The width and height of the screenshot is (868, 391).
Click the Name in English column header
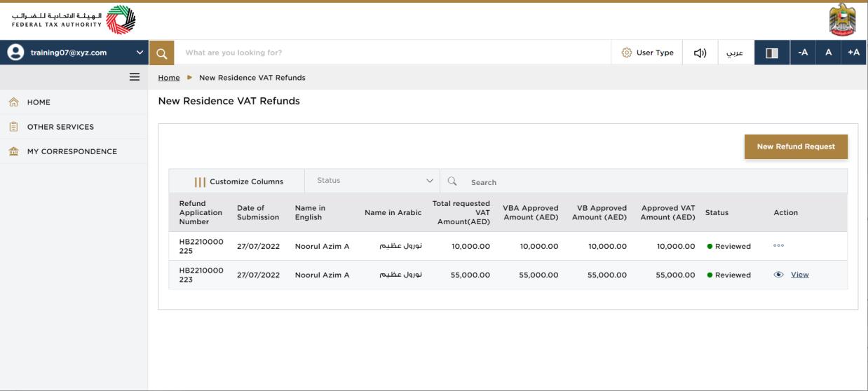click(x=310, y=212)
